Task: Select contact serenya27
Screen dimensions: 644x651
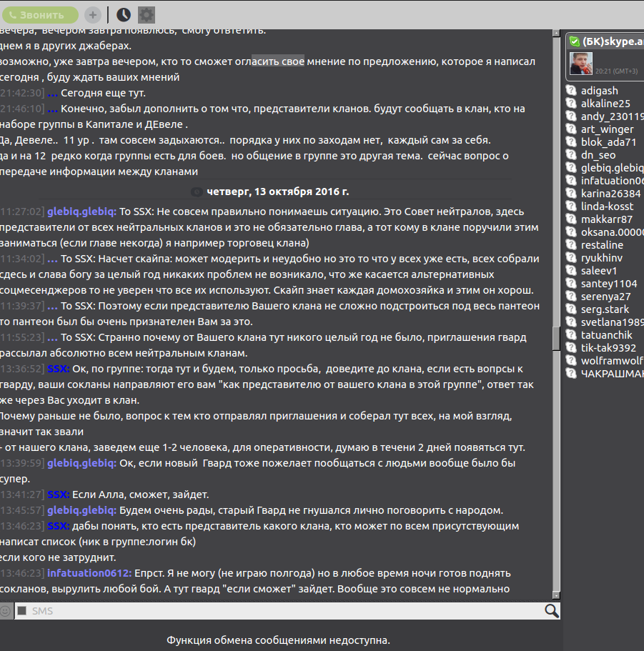Action: (x=605, y=297)
